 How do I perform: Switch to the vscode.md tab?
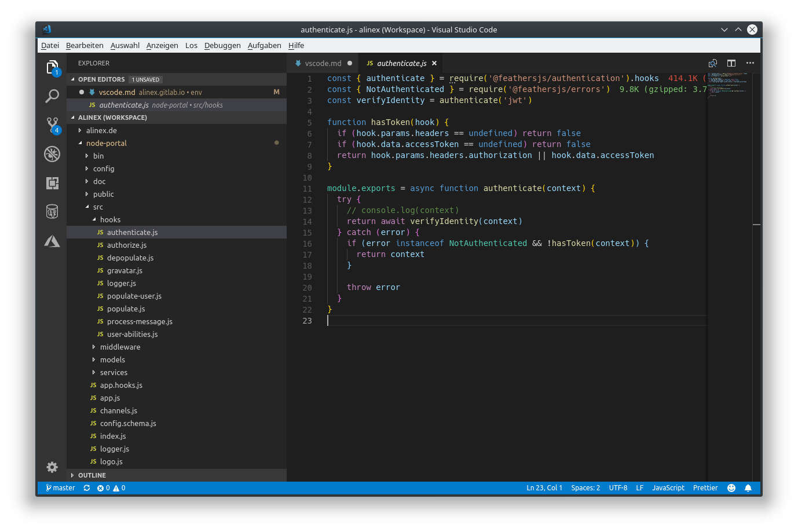point(323,63)
